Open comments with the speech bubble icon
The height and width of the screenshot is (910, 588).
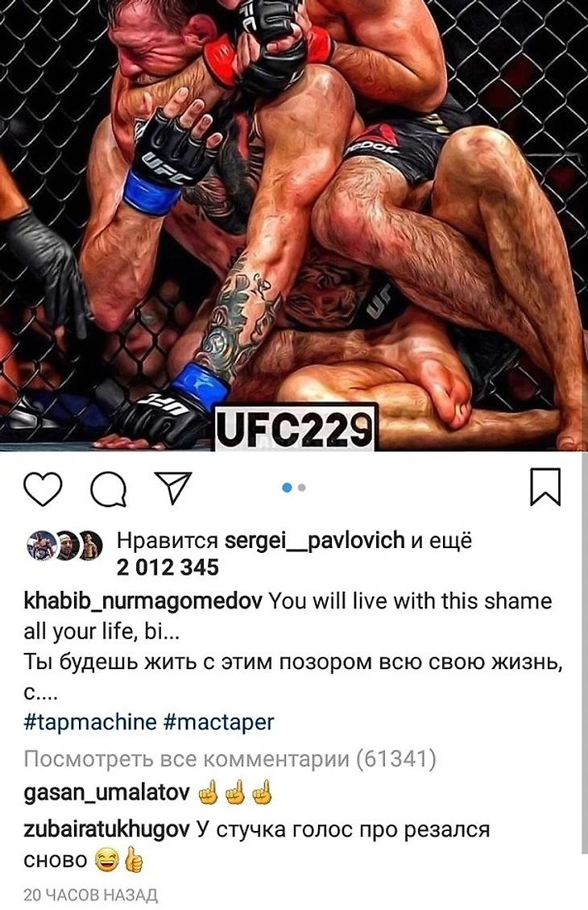point(109,488)
